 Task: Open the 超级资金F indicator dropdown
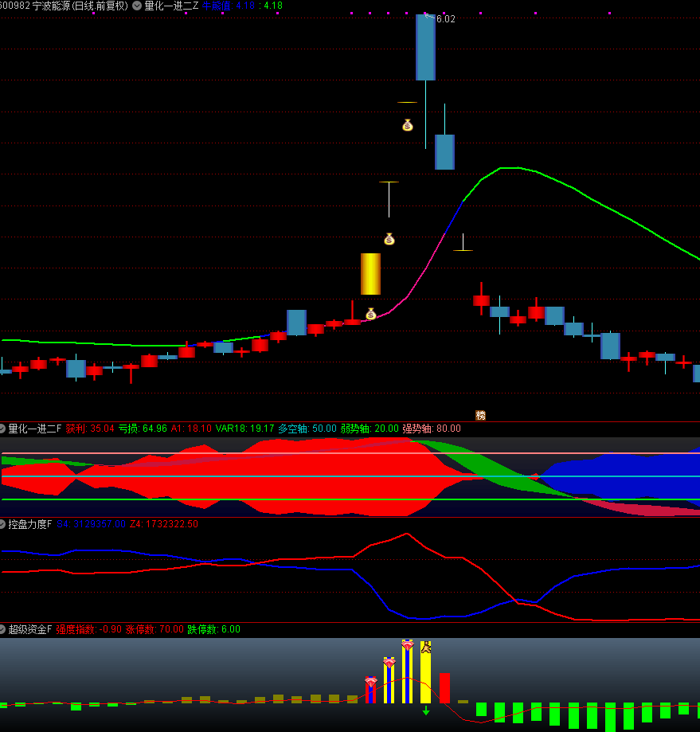pos(3,629)
